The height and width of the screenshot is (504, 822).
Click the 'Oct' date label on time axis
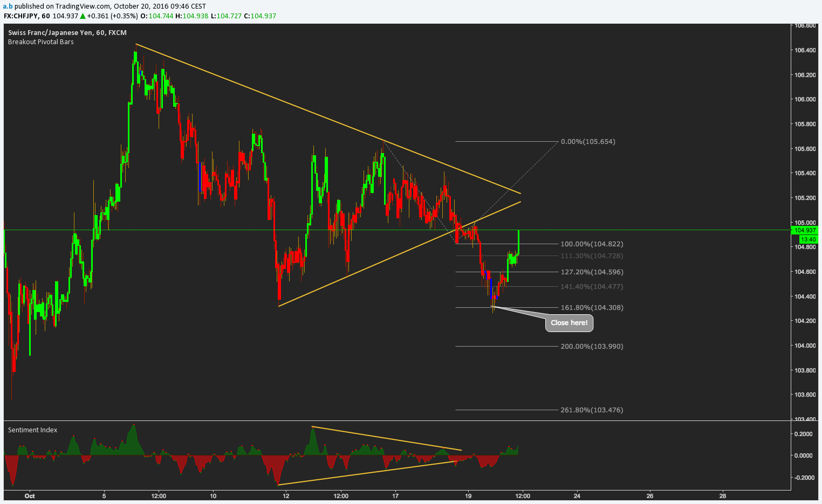[30, 496]
